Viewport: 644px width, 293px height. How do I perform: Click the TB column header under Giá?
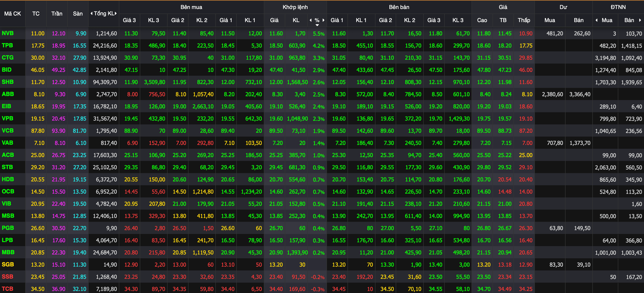click(503, 20)
